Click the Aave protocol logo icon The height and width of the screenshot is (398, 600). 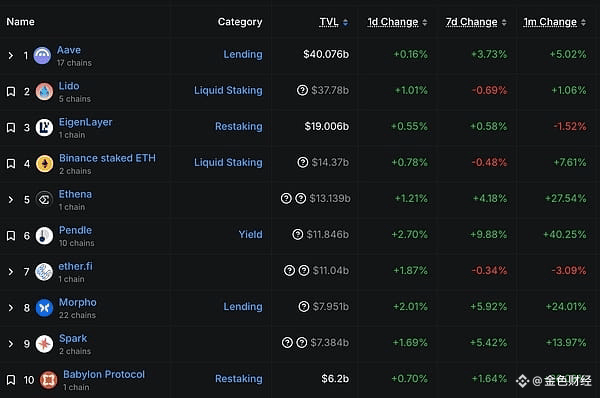pyautogui.click(x=42, y=55)
